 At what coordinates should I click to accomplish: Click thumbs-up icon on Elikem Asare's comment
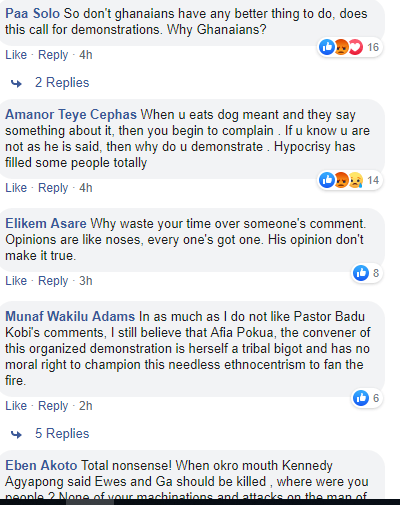point(361,273)
